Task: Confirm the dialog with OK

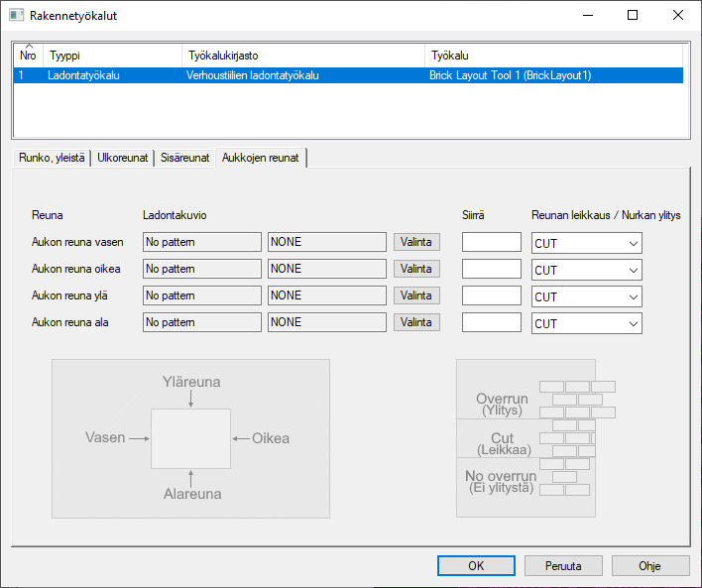Action: pyautogui.click(x=476, y=565)
